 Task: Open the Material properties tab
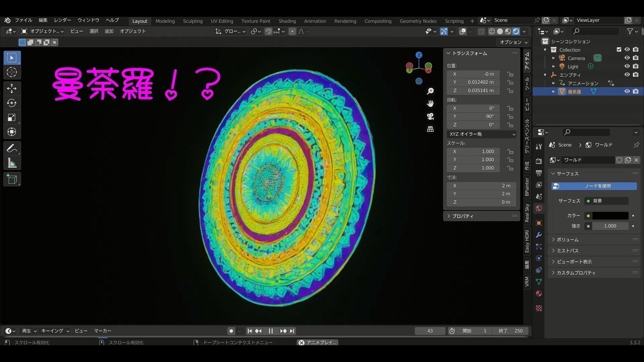(539, 294)
